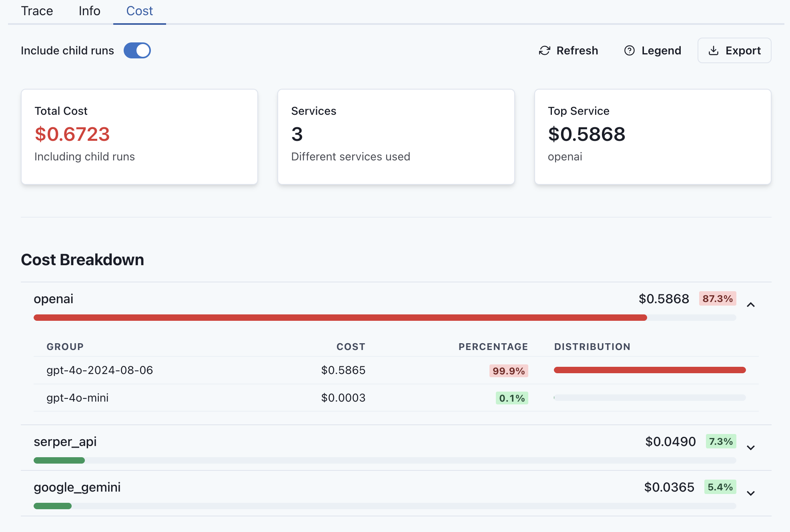Click the serper_api service name
Screen dimensions: 790x532
(65, 442)
